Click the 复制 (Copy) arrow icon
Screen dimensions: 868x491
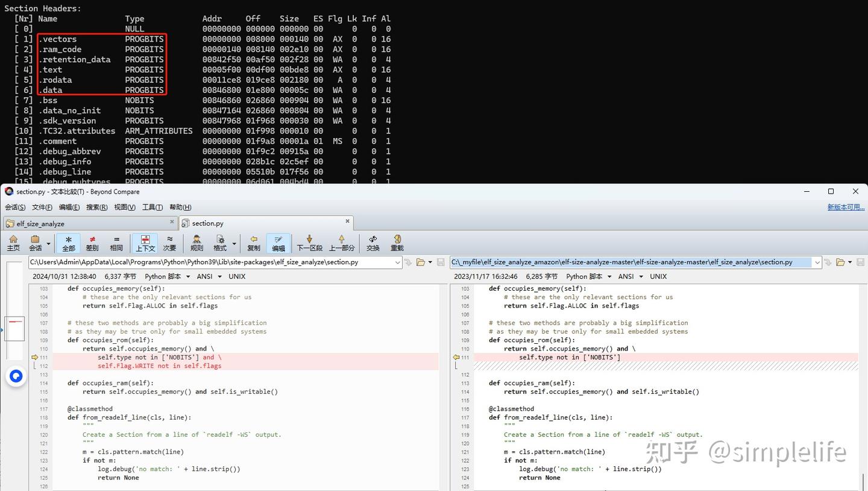254,242
